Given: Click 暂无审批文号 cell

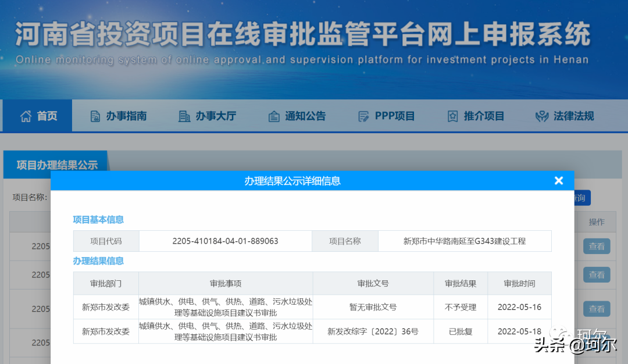Looking at the screenshot, I should click(x=373, y=307).
